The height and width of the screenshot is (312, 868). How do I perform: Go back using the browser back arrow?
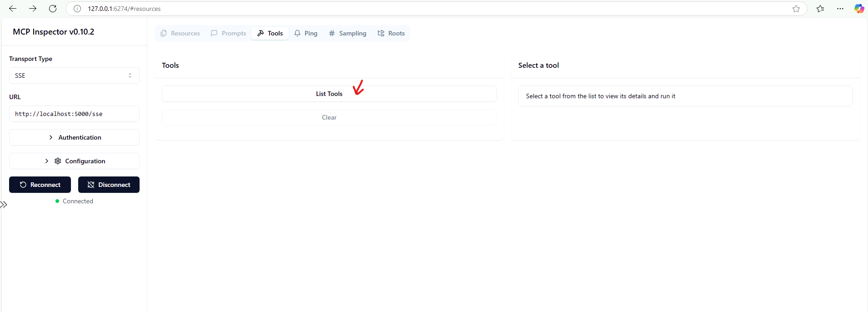tap(13, 9)
